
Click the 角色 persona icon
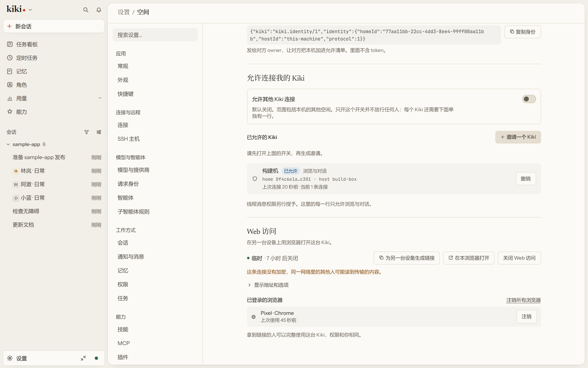point(10,85)
